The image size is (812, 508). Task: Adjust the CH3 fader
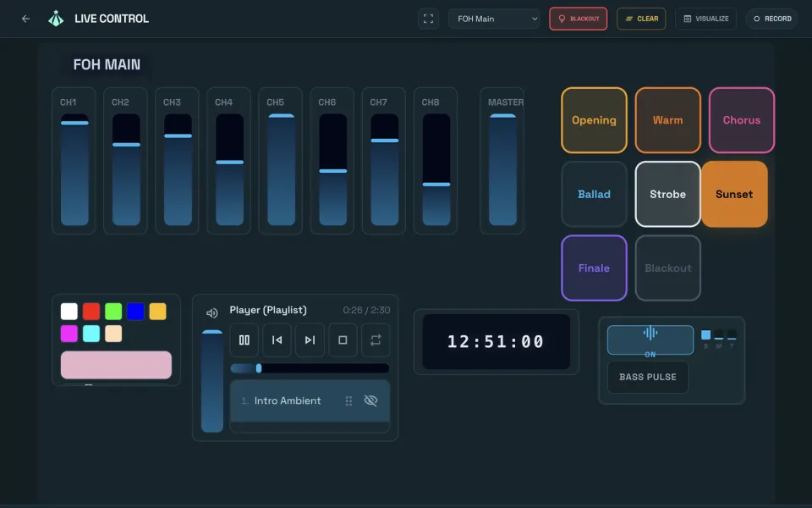[x=178, y=169]
